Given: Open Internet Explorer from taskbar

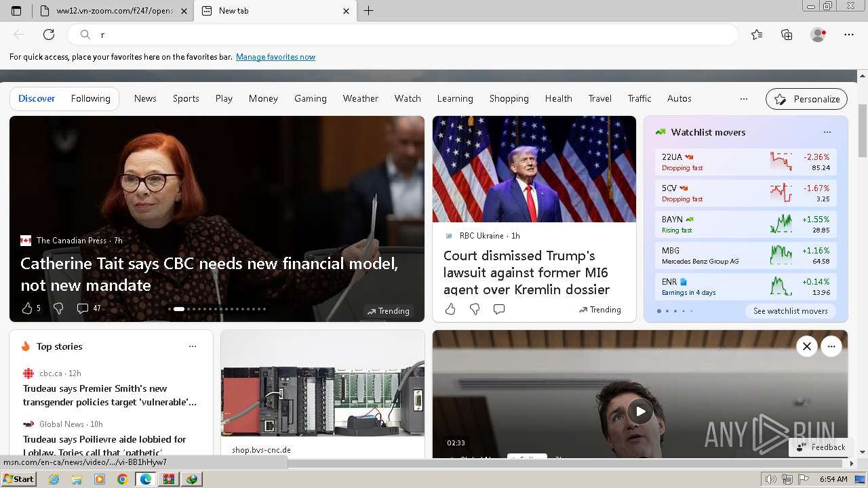Looking at the screenshot, I should (x=54, y=479).
